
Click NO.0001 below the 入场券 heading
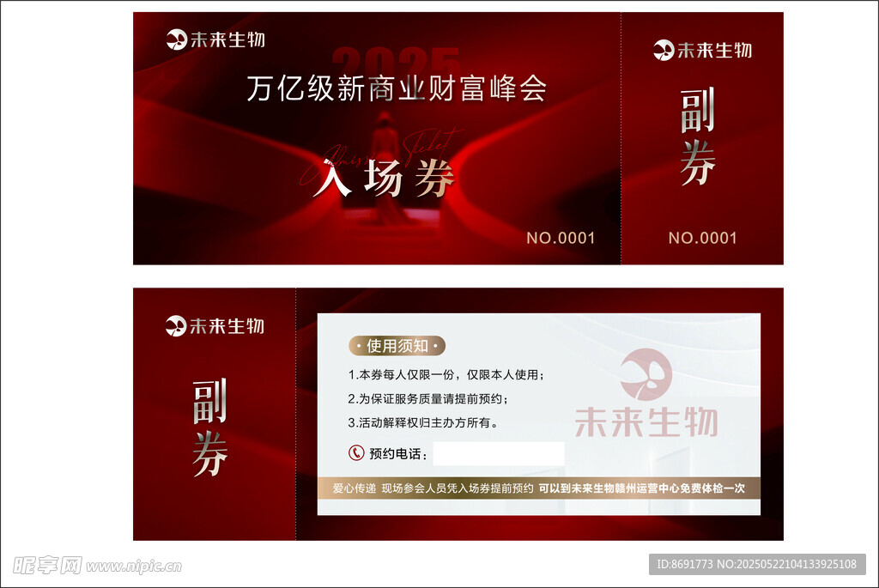point(561,238)
